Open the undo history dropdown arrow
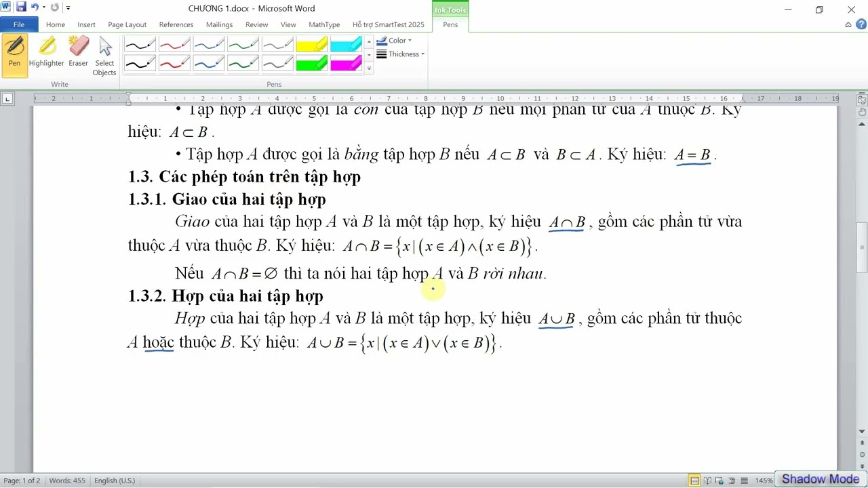The height and width of the screenshot is (488, 868). point(43,8)
